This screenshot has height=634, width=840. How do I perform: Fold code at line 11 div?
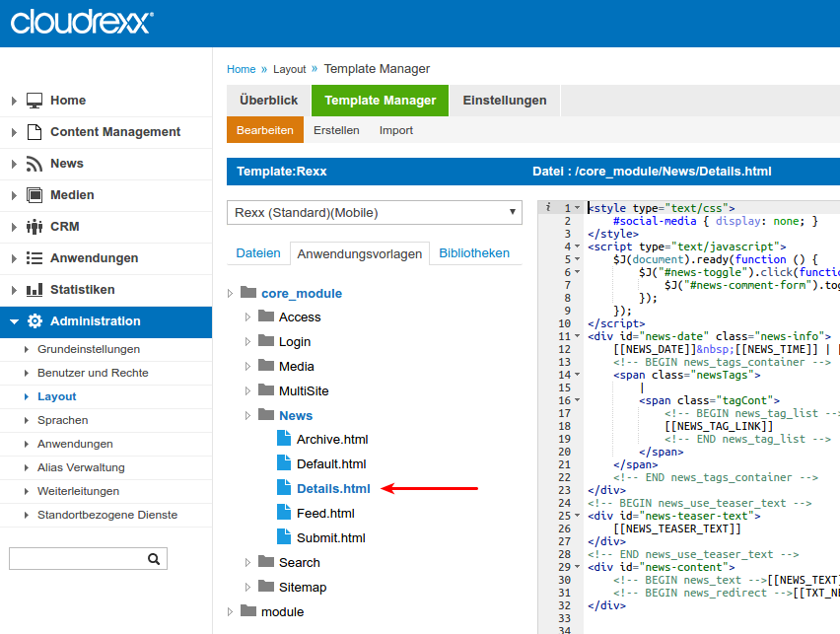coord(578,336)
